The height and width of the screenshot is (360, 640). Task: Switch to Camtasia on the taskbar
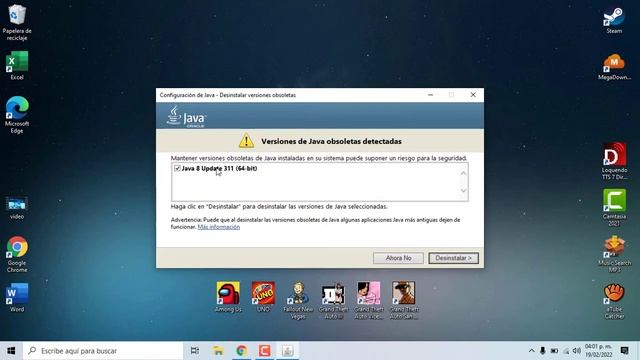click(x=264, y=351)
